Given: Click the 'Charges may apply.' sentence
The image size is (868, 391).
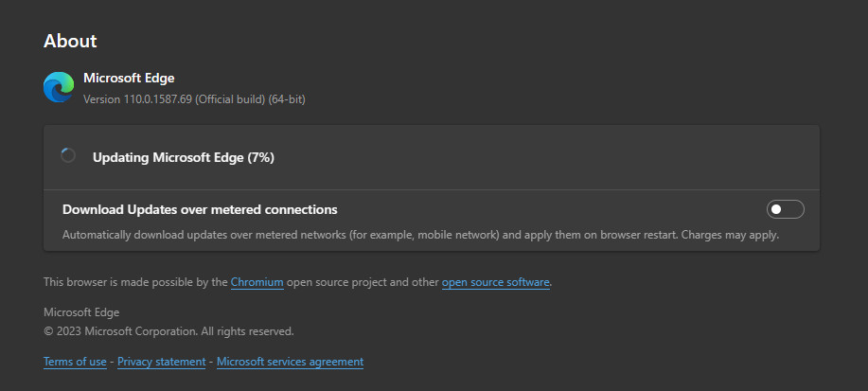Looking at the screenshot, I should click(x=730, y=235).
